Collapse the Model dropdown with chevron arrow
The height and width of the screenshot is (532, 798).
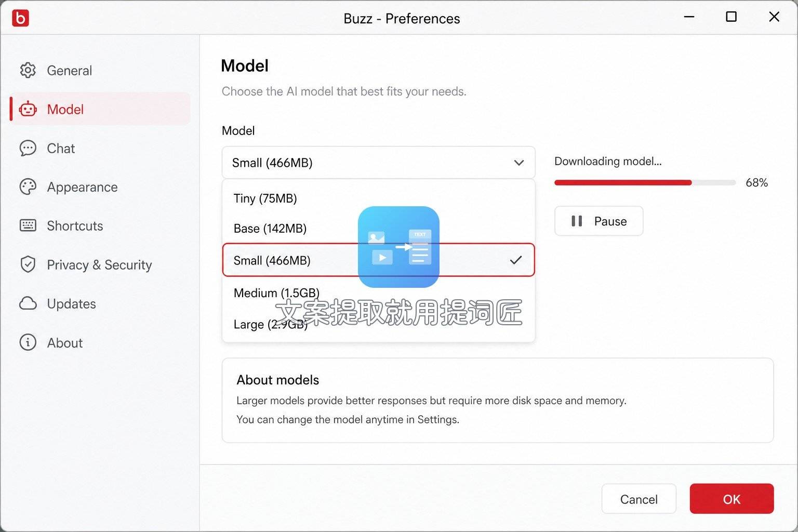click(x=518, y=163)
